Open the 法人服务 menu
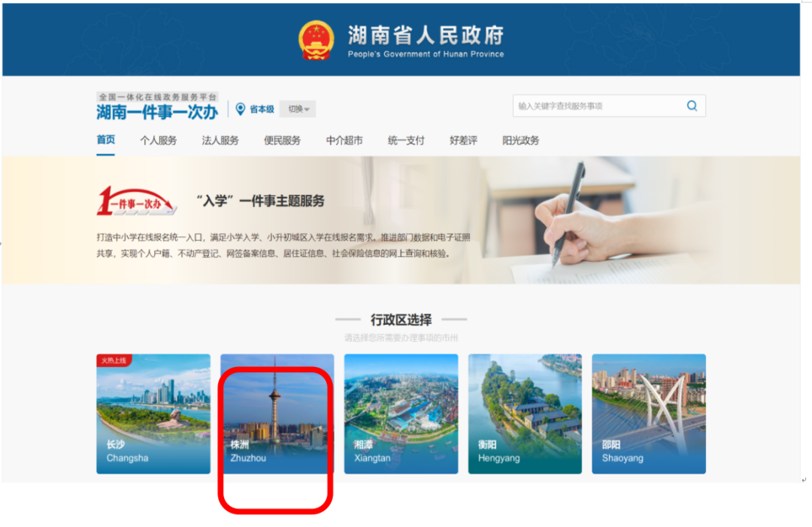This screenshot has height=527, width=812. (220, 141)
